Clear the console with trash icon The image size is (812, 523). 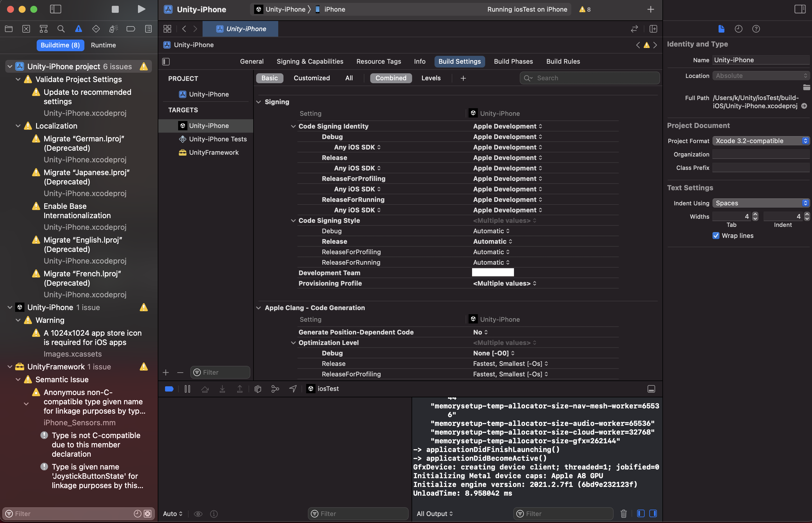tap(623, 513)
